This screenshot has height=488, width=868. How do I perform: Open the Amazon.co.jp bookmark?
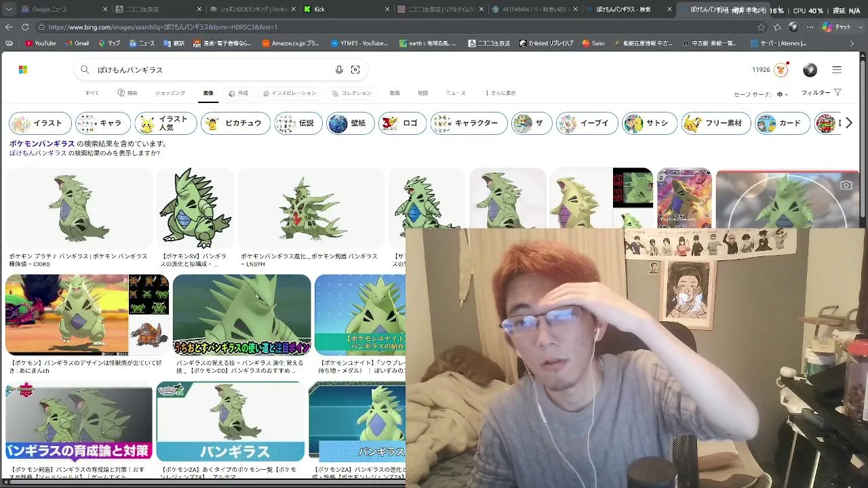pos(290,43)
